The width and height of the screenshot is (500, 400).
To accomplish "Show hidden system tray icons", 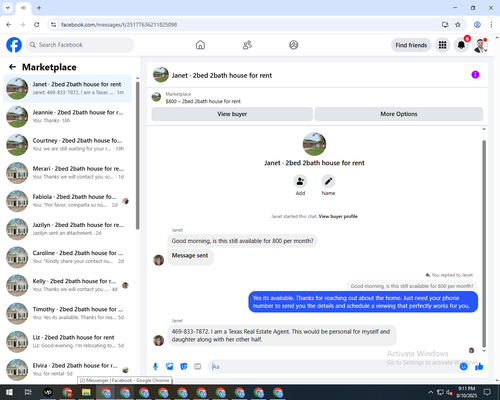I will point(430,392).
